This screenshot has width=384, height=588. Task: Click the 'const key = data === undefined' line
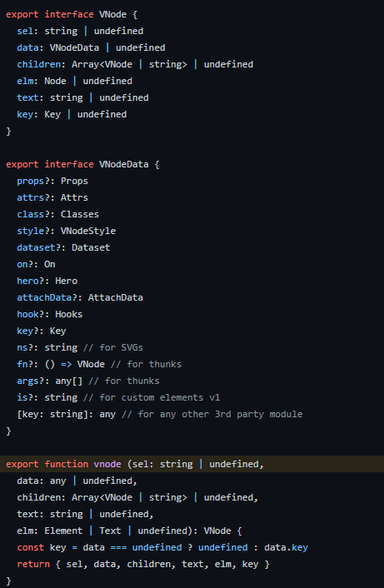point(162,547)
